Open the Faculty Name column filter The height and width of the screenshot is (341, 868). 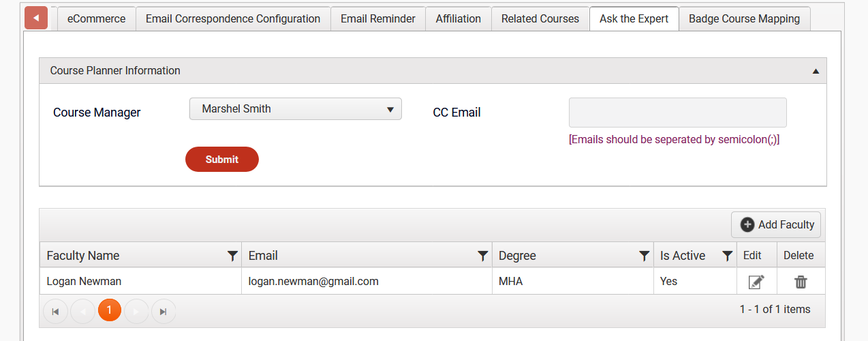tap(232, 256)
